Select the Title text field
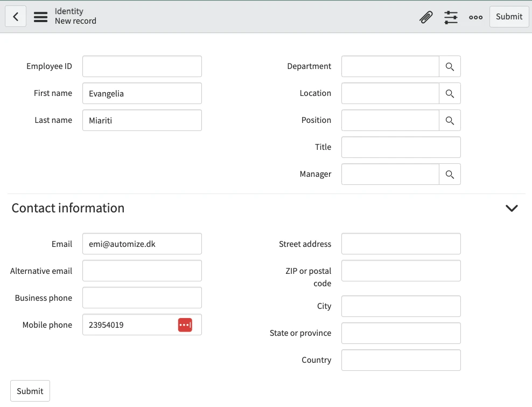This screenshot has height=407, width=532. (401, 148)
